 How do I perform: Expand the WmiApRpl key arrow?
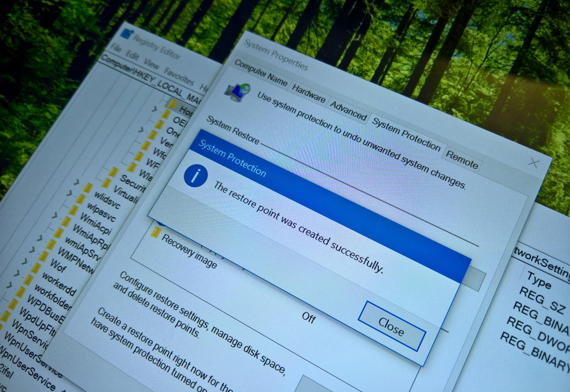tap(54, 216)
